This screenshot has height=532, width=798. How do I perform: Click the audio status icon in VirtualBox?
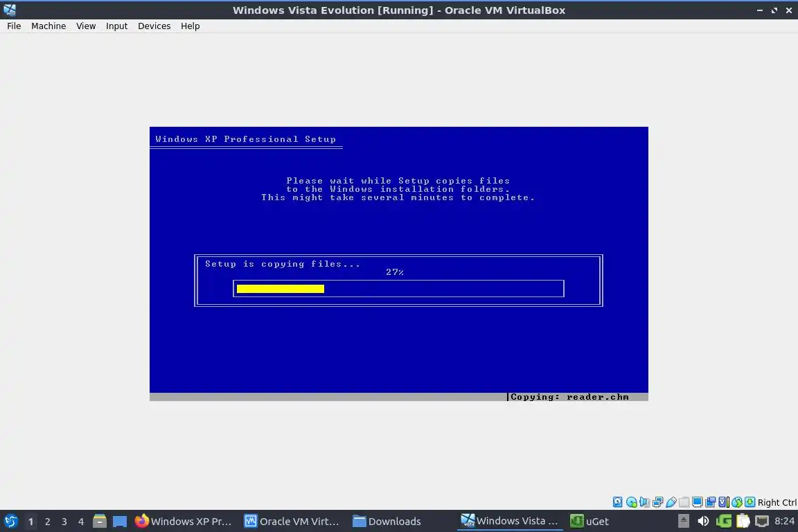click(x=645, y=502)
